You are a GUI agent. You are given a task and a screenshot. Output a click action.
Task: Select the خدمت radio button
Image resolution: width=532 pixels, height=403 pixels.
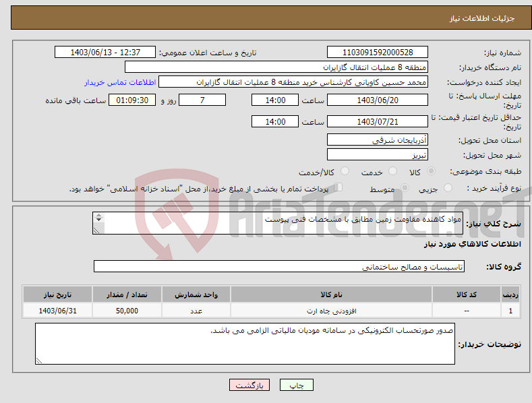click(x=392, y=171)
